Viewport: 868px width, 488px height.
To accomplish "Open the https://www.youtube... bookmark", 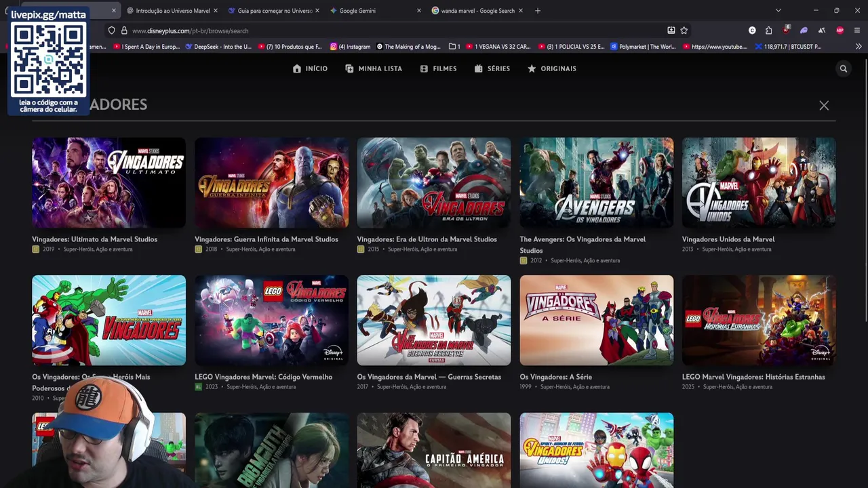I will [715, 47].
